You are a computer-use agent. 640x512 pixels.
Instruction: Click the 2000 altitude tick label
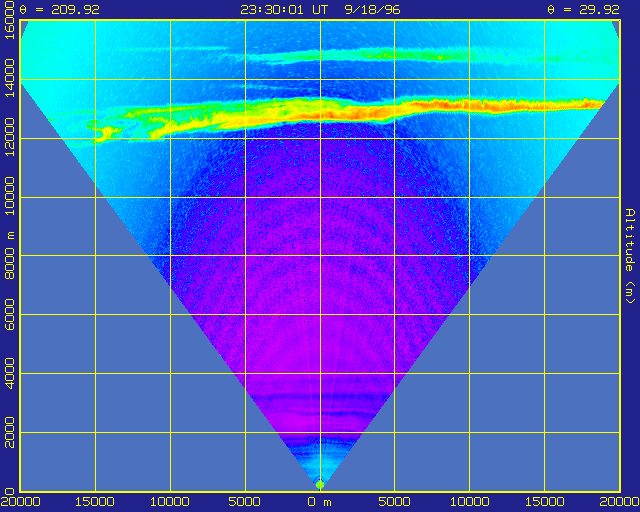coord(9,432)
